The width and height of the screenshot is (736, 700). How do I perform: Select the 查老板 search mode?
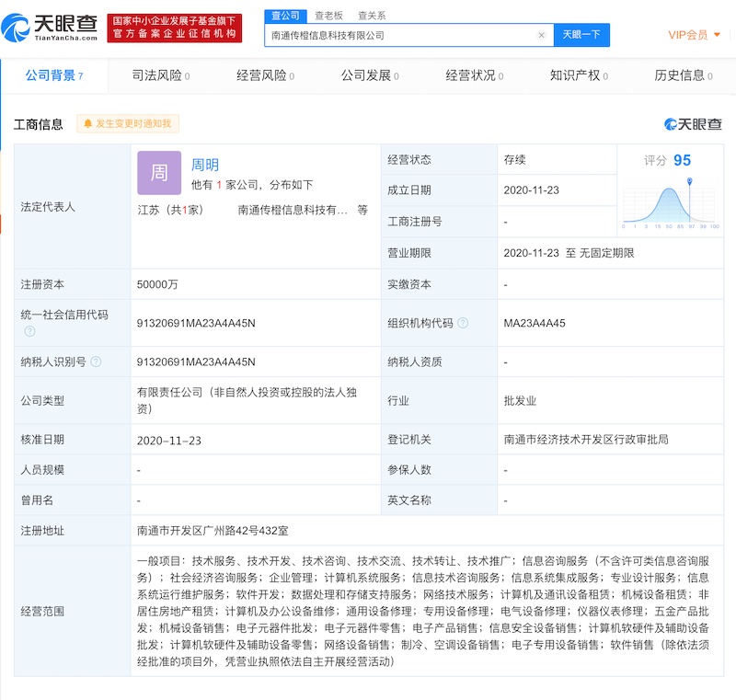point(328,16)
